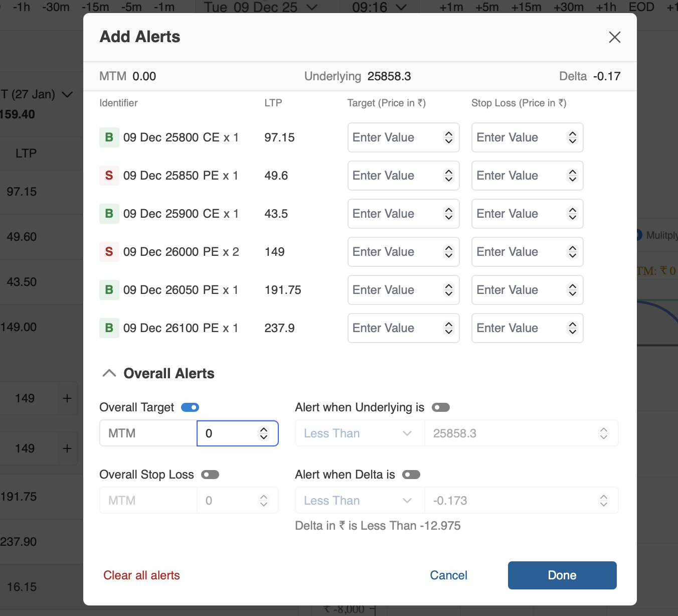The height and width of the screenshot is (616, 678).
Task: Click Buy badge for 26100 PE
Action: [x=109, y=328]
